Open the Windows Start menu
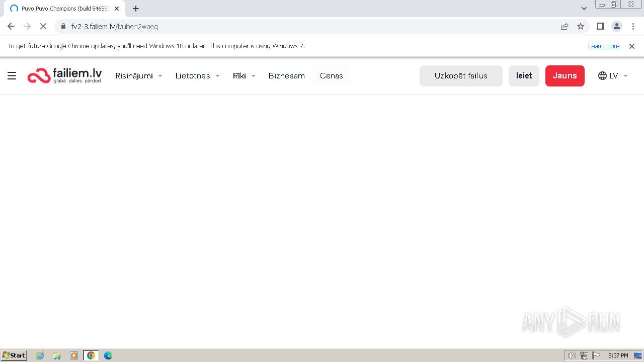The width and height of the screenshot is (644, 362). (14, 355)
